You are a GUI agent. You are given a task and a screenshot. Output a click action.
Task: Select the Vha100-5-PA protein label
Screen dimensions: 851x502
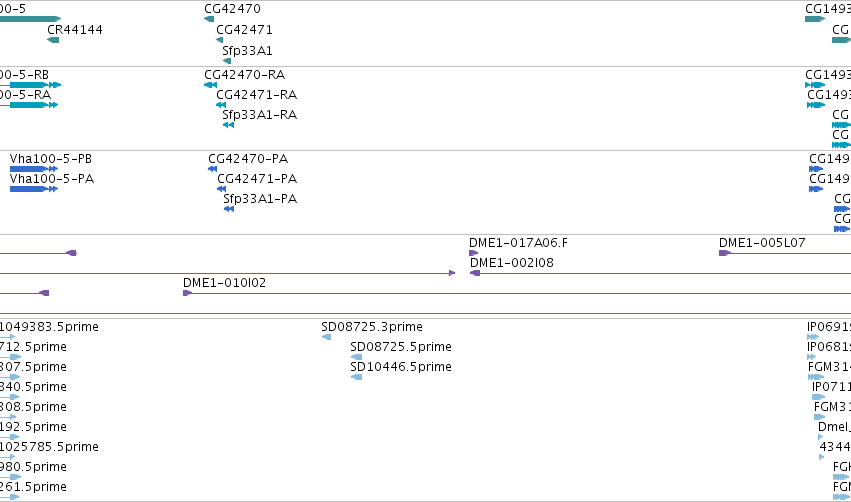[52, 179]
